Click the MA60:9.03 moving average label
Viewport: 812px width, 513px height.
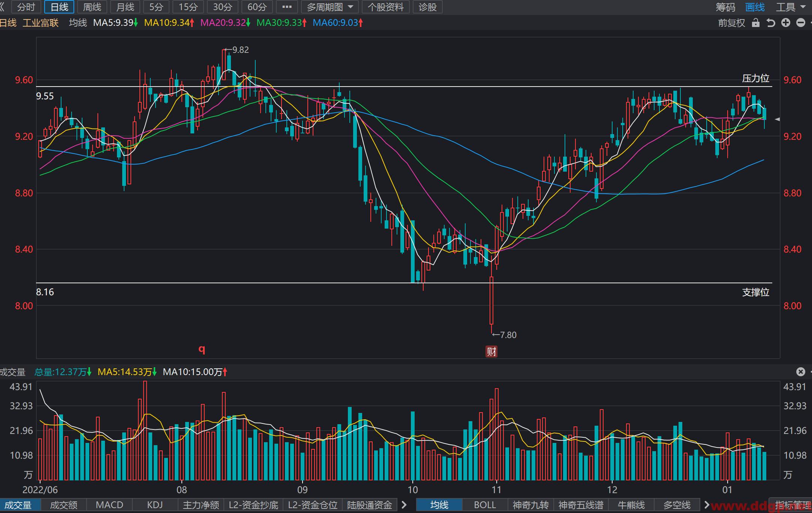click(x=338, y=23)
